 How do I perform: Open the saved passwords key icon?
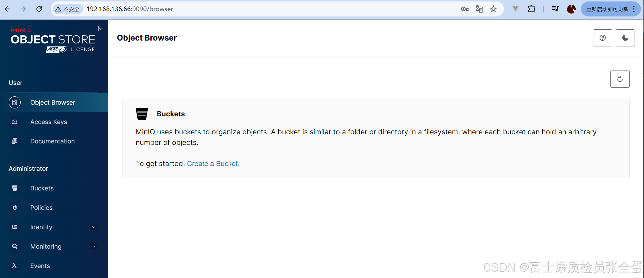pyautogui.click(x=465, y=9)
